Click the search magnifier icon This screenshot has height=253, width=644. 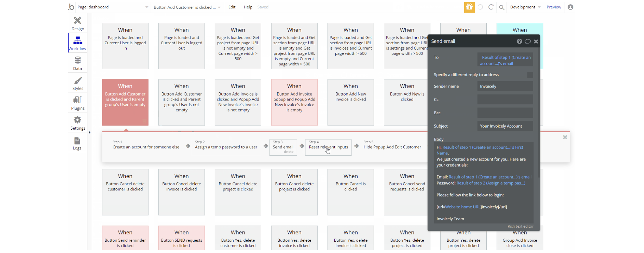[502, 7]
